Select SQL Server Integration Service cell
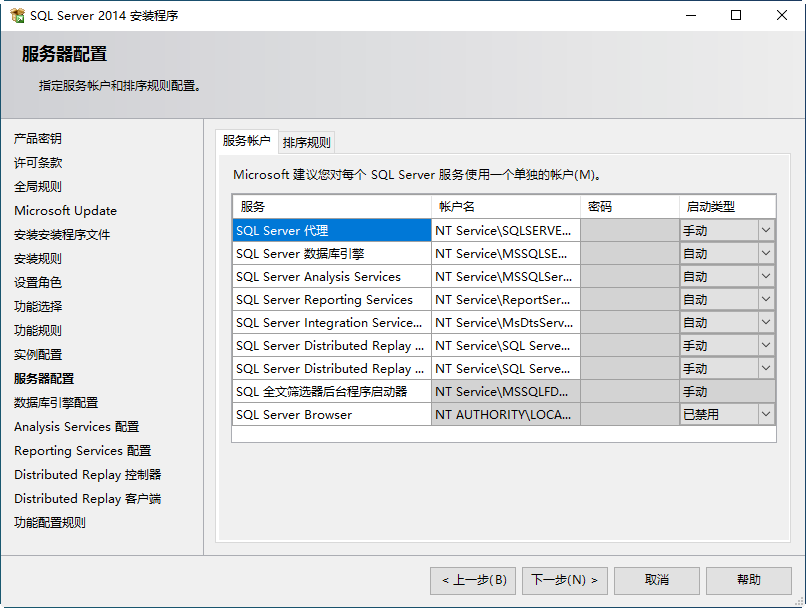 (x=332, y=322)
